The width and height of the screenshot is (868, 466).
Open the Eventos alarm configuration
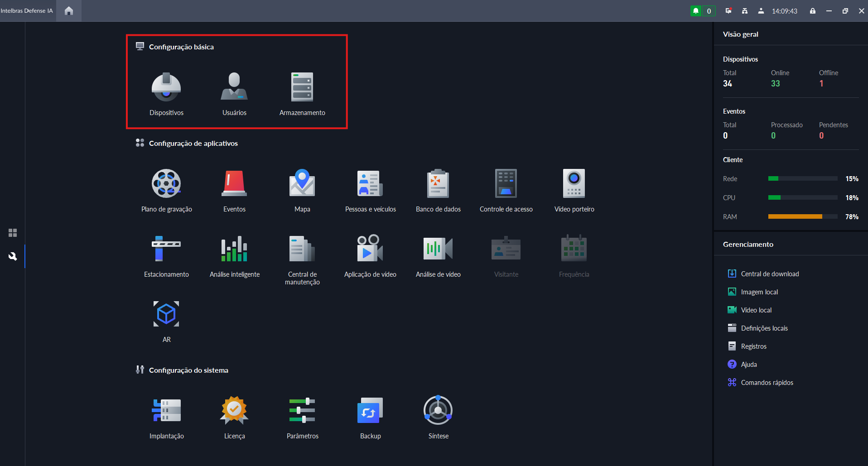coord(234,184)
